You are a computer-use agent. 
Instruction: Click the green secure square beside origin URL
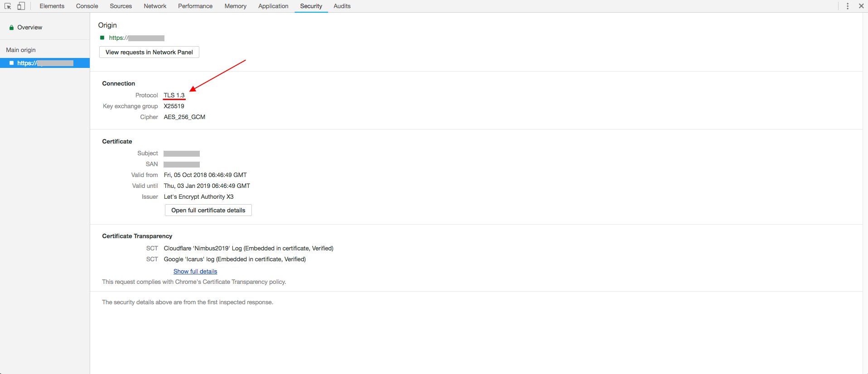point(102,38)
